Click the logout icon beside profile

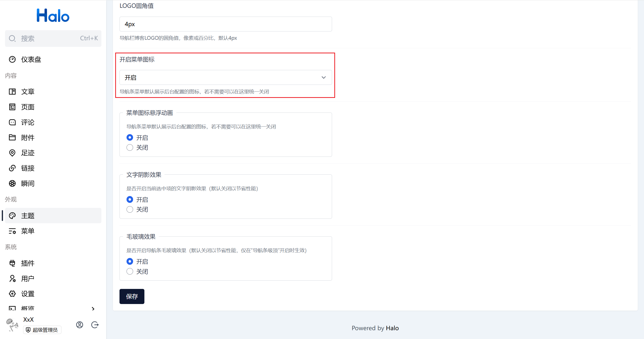pyautogui.click(x=95, y=325)
